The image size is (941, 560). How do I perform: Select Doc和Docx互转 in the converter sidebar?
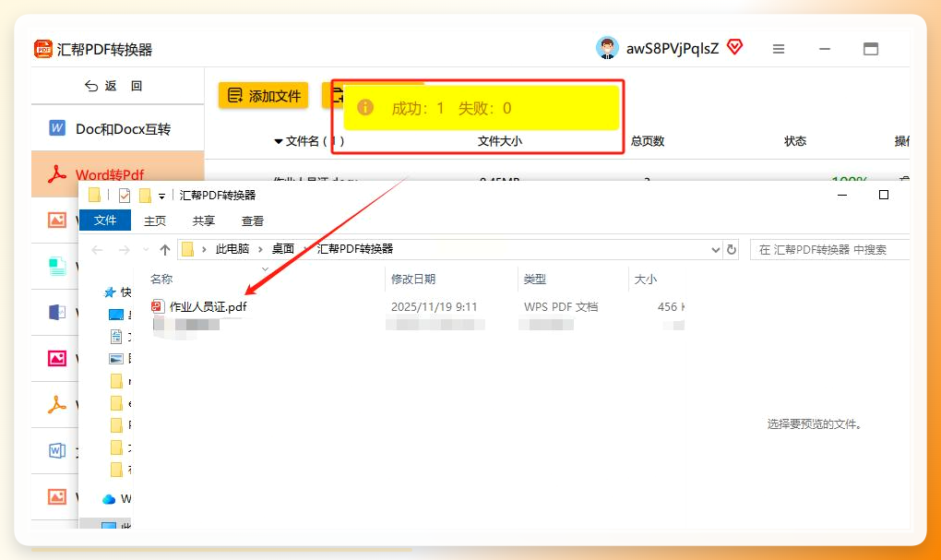pyautogui.click(x=118, y=128)
